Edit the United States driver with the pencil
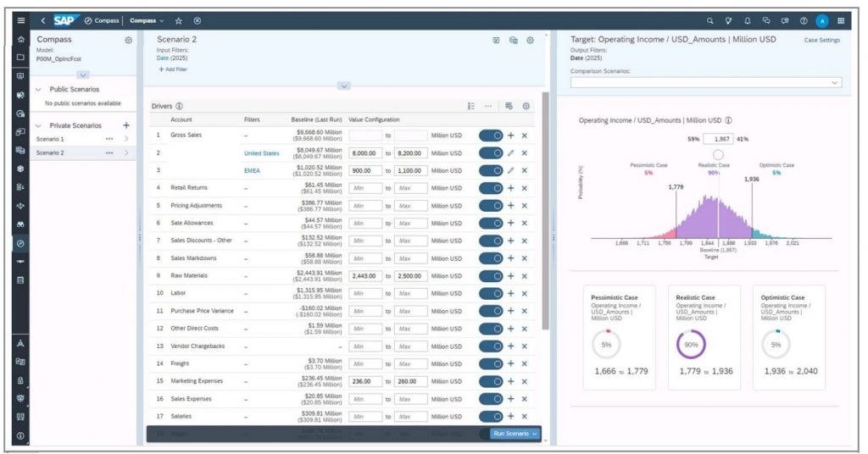 click(510, 153)
